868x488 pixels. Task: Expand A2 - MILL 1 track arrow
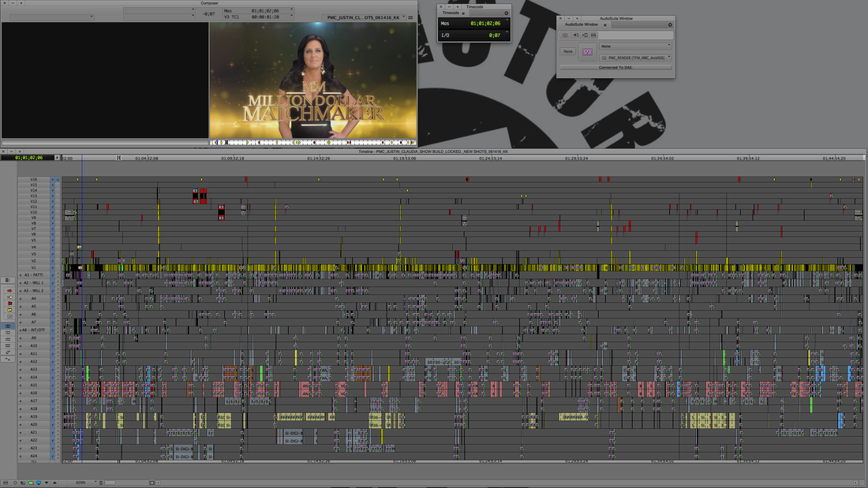[21, 283]
